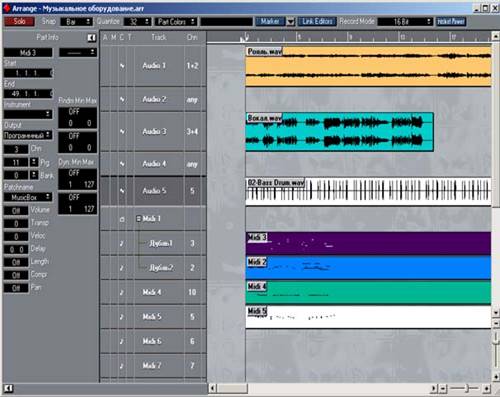Click the Prg stepper arrows

34,162
